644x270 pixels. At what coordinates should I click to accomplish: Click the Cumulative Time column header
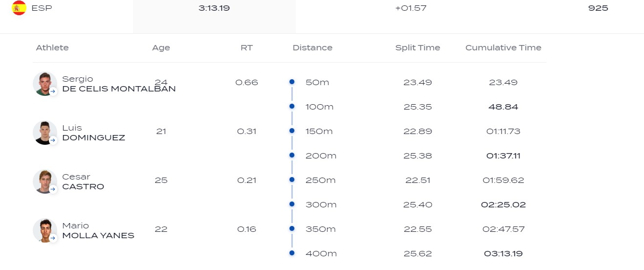point(503,48)
